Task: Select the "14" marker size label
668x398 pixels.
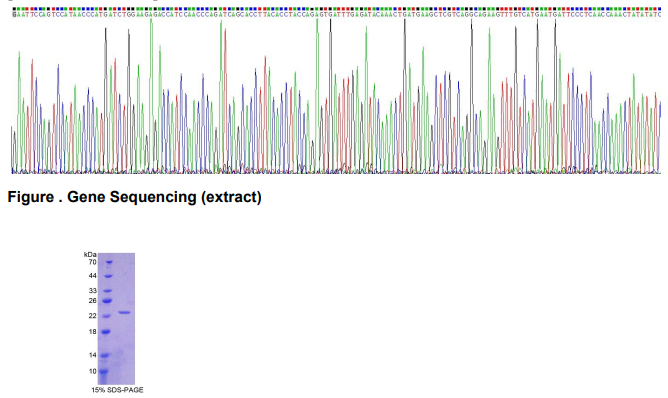Action: tap(92, 355)
